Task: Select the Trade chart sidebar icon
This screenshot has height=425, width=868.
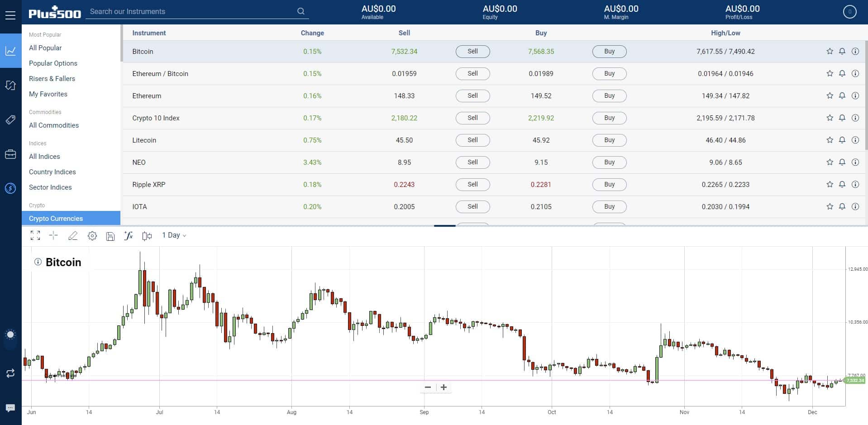Action: point(10,51)
